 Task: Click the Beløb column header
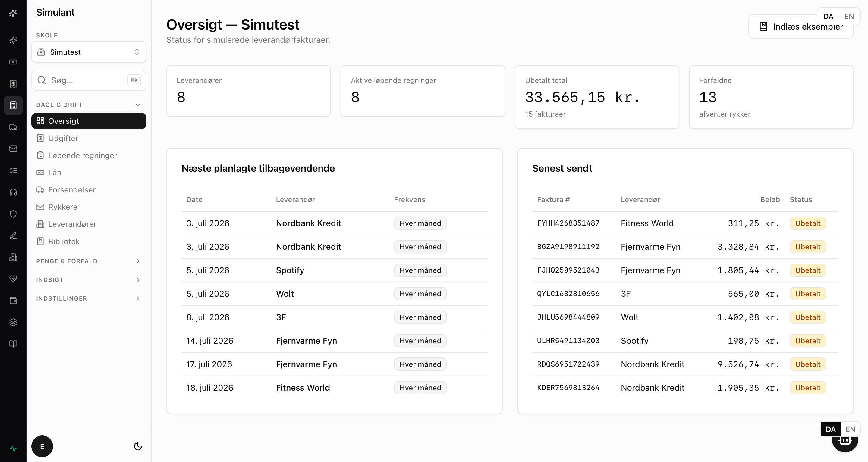click(770, 199)
